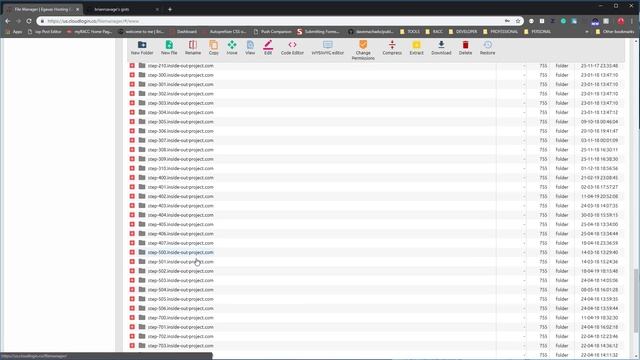
Task: Expand the step-301.inside-out-project.com folder
Action: pyautogui.click(x=132, y=84)
